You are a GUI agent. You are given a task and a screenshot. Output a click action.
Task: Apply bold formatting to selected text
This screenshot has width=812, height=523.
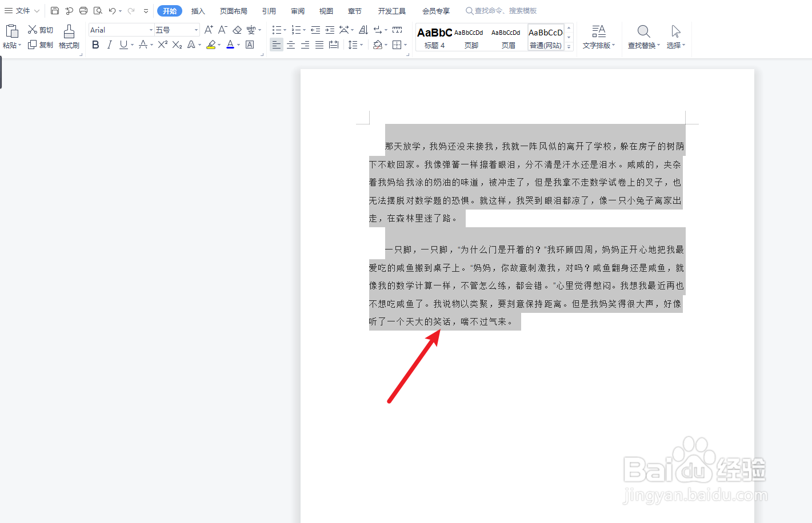tap(95, 45)
